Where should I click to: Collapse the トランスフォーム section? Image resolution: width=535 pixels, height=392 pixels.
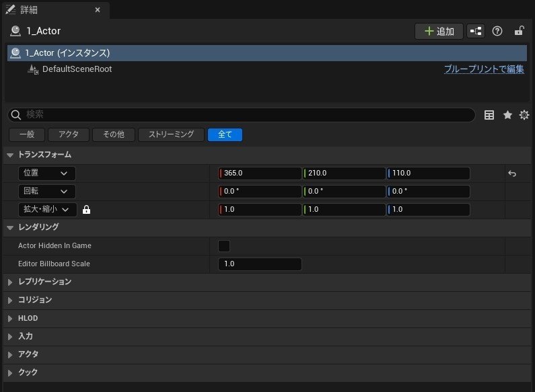click(x=10, y=155)
